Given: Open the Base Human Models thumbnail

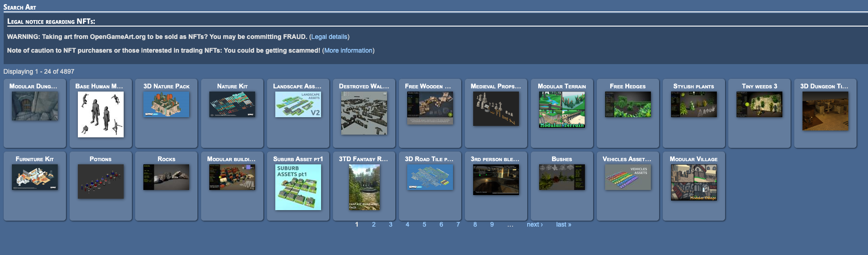Looking at the screenshot, I should click(x=101, y=114).
